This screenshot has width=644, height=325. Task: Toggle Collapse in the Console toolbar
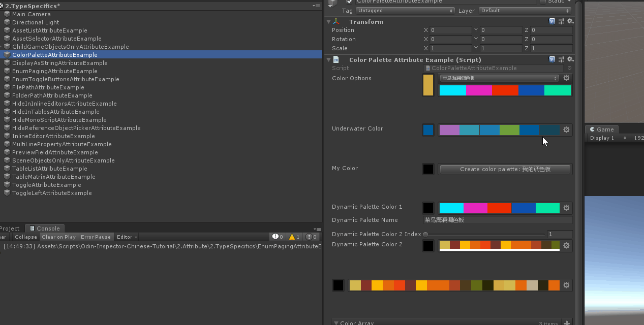tap(26, 237)
